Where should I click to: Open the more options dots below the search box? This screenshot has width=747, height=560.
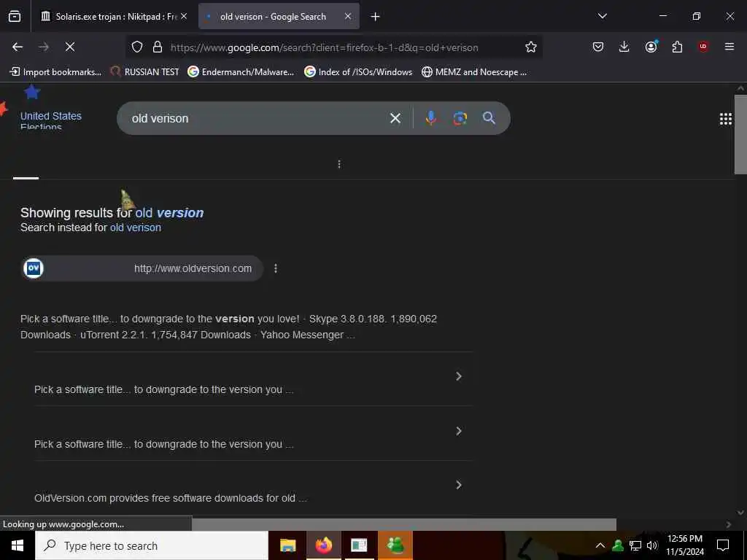point(339,164)
